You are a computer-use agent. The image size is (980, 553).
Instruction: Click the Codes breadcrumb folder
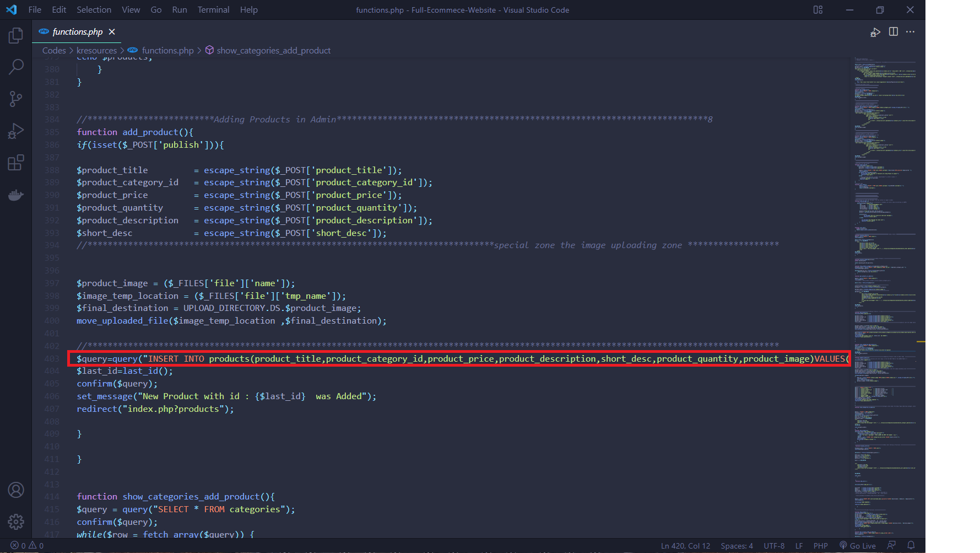coord(54,50)
